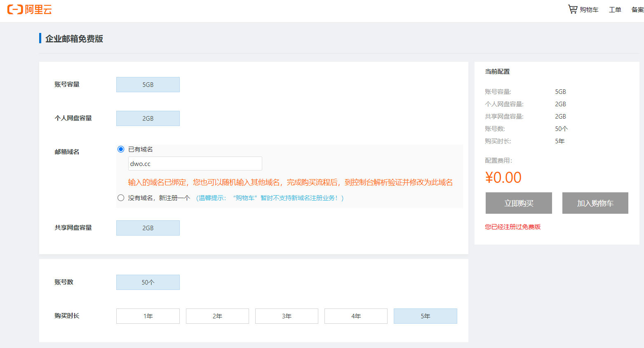Click 账号数 50个 value in summary
644x348 pixels.
pyautogui.click(x=562, y=129)
